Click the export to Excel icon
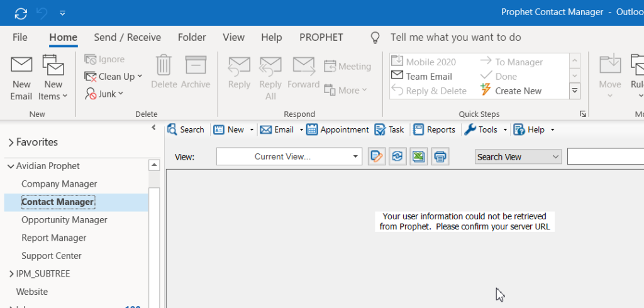This screenshot has height=308, width=644. pos(418,157)
